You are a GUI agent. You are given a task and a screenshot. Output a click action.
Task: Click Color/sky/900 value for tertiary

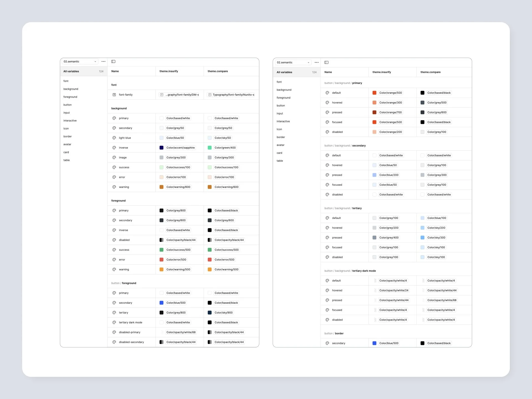coord(224,313)
